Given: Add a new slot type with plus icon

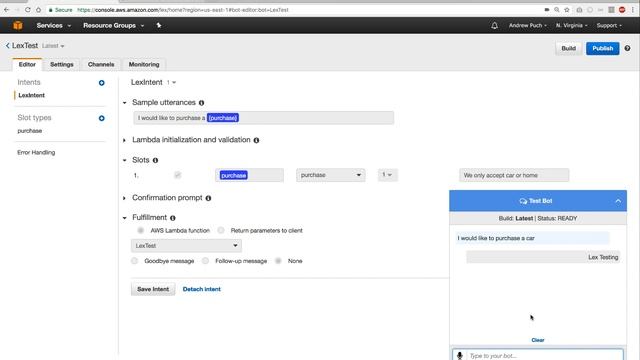Looking at the screenshot, I should (x=102, y=118).
